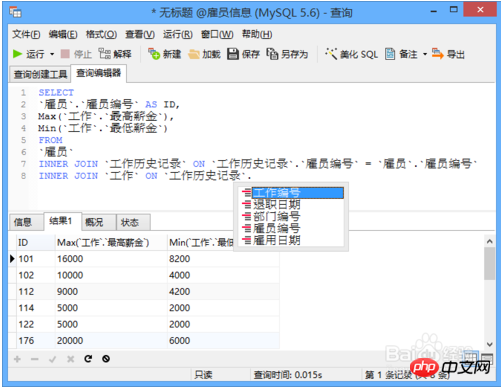Choose 雇用日期 in autocomplete list
The height and width of the screenshot is (387, 501).
(292, 240)
